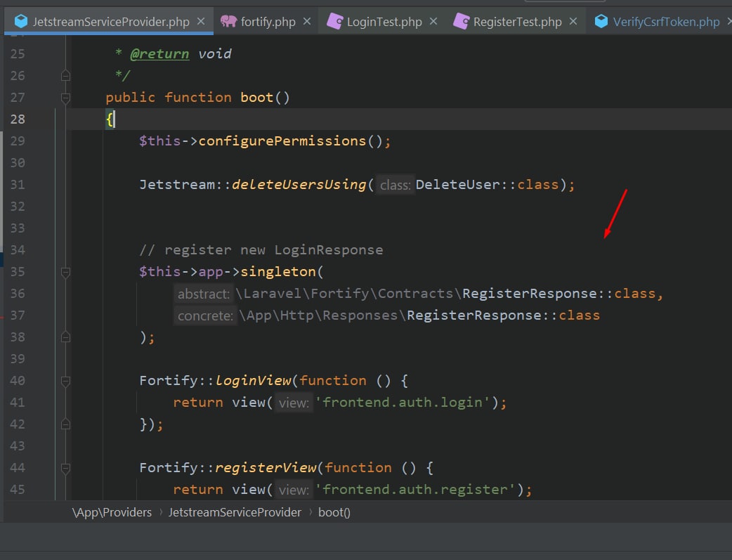
Task: Click the 'concrete:' parameter hint
Action: (x=205, y=315)
